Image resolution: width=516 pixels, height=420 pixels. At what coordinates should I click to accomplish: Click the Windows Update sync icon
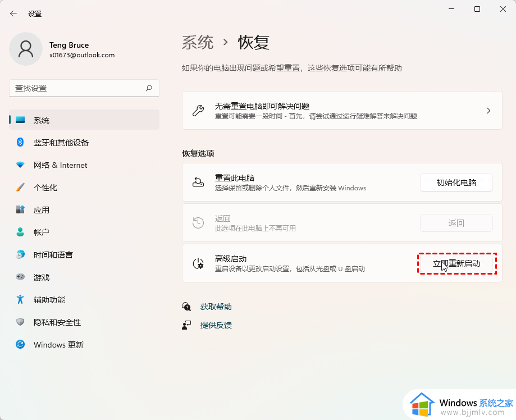coord(20,344)
